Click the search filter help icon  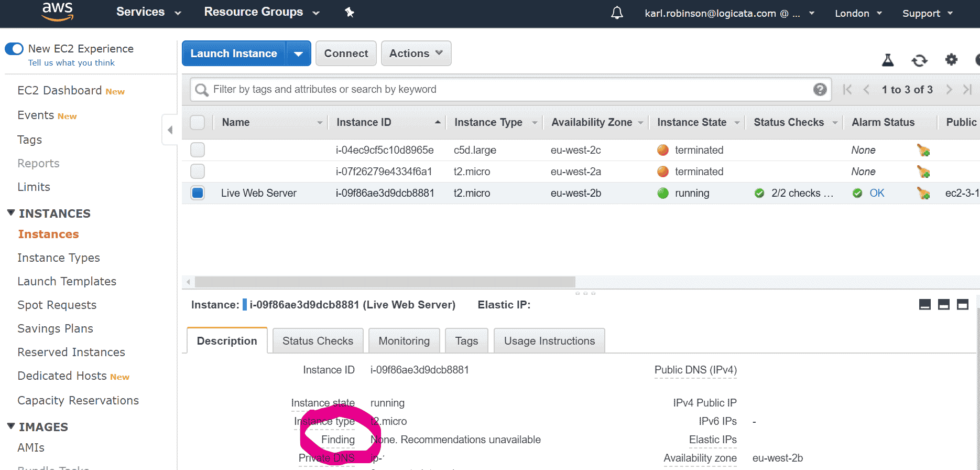[820, 90]
